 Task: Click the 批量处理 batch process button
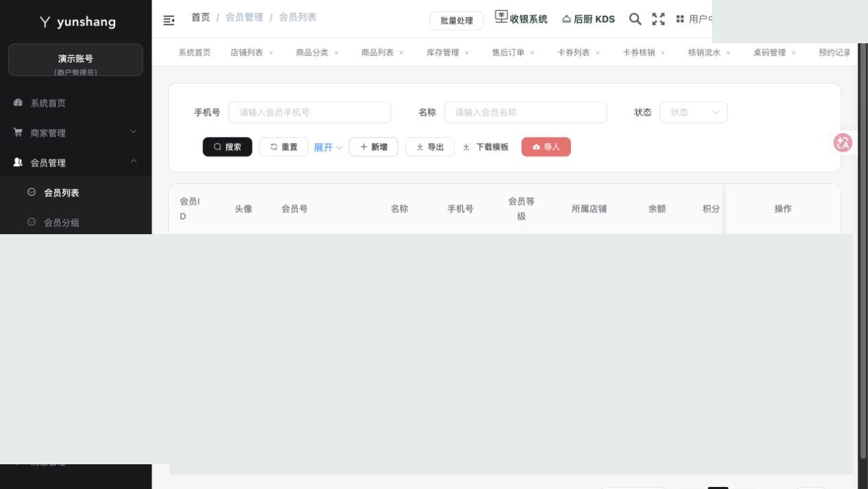(456, 21)
